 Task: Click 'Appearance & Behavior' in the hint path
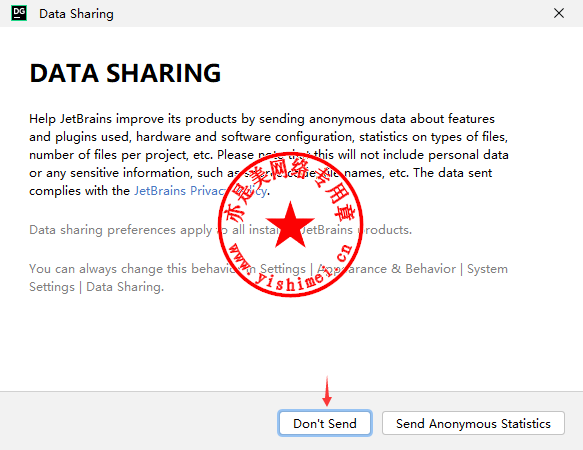coord(387,269)
